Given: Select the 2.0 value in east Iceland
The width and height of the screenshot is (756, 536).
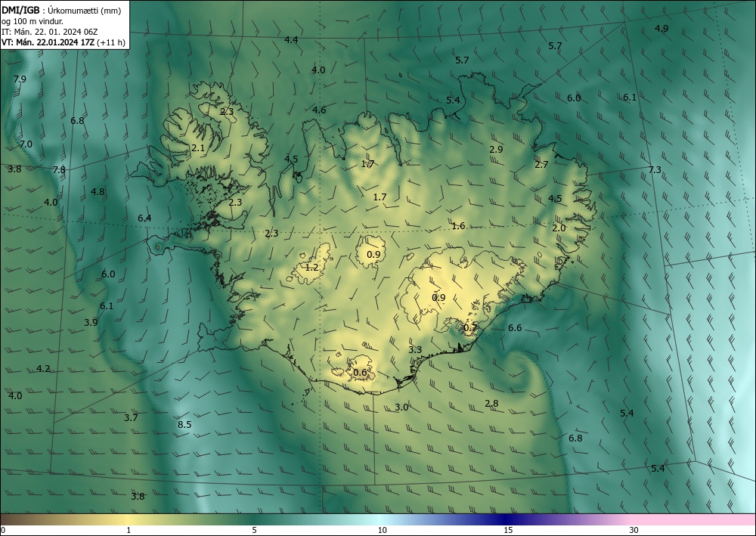Looking at the screenshot, I should point(559,228).
